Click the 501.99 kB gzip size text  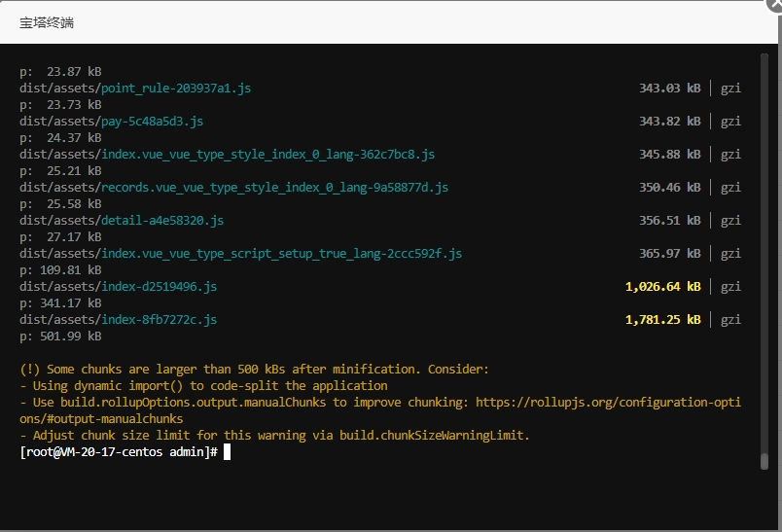pyautogui.click(x=60, y=337)
